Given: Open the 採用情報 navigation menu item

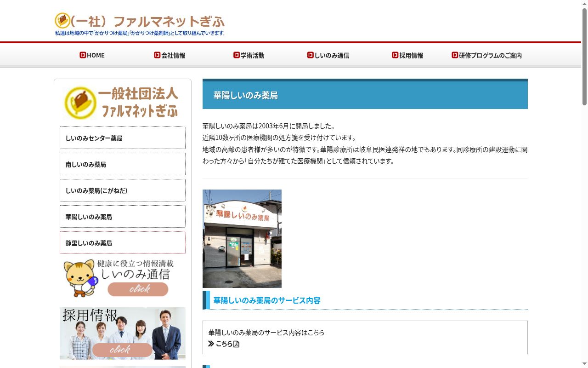Looking at the screenshot, I should click(x=407, y=55).
